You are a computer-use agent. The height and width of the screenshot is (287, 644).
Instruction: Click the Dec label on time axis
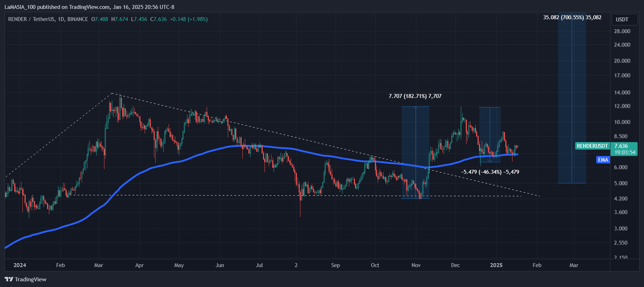455,265
